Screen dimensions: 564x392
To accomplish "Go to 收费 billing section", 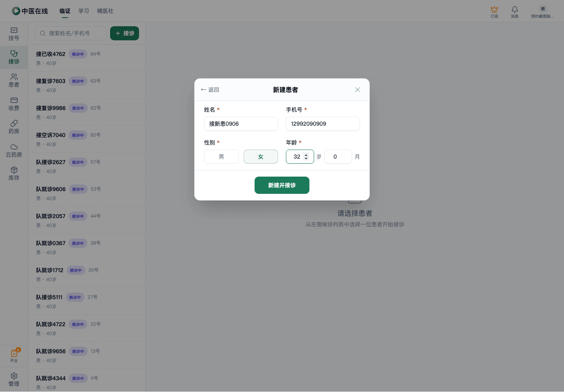I will 14,104.
